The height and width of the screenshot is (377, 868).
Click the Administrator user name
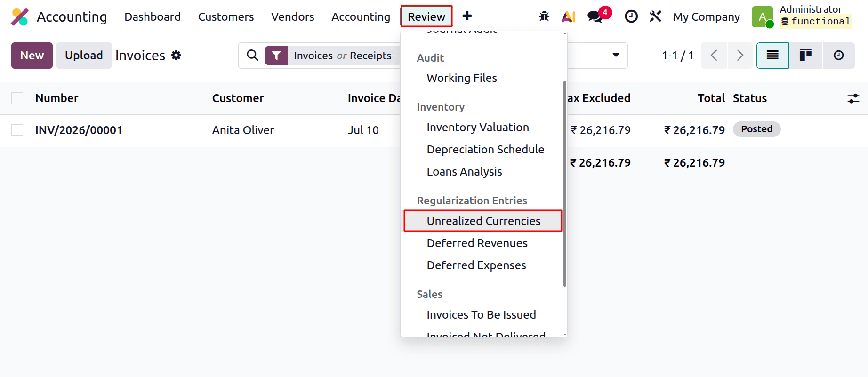(811, 9)
